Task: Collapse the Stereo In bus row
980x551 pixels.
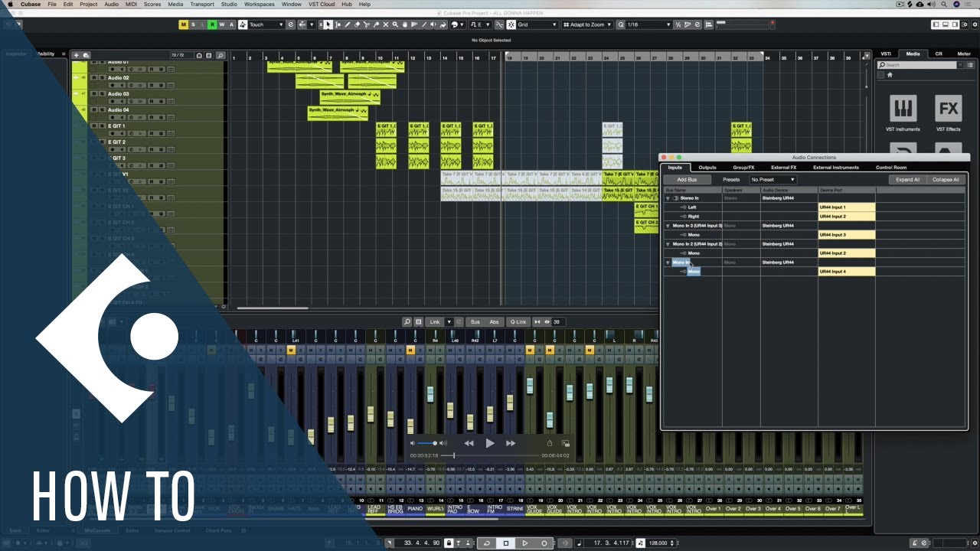Action: [x=668, y=198]
